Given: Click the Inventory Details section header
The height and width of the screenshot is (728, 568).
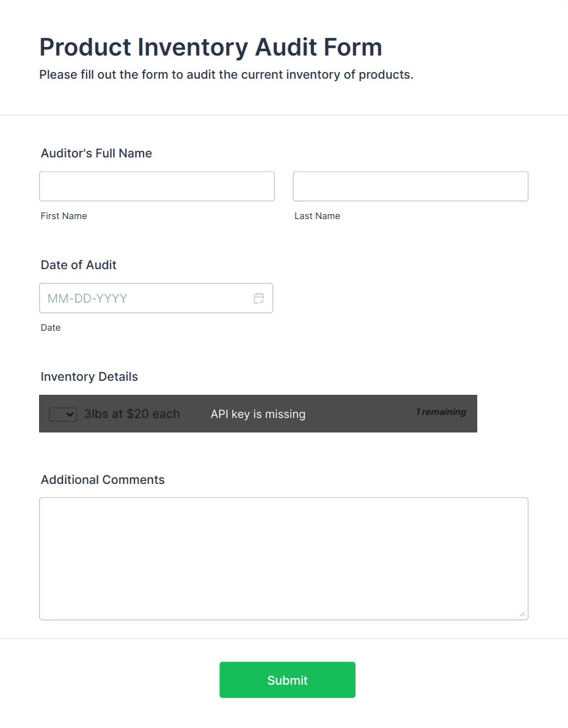Looking at the screenshot, I should [89, 377].
